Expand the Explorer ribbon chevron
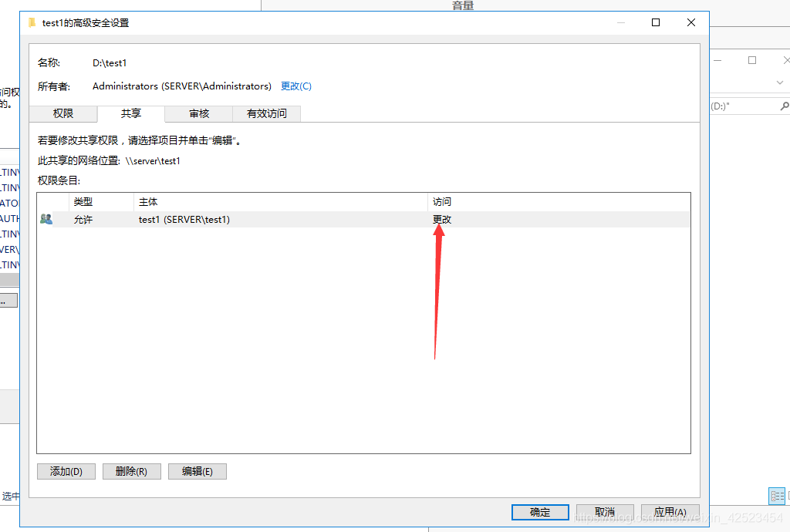The width and height of the screenshot is (790, 532). click(780, 82)
